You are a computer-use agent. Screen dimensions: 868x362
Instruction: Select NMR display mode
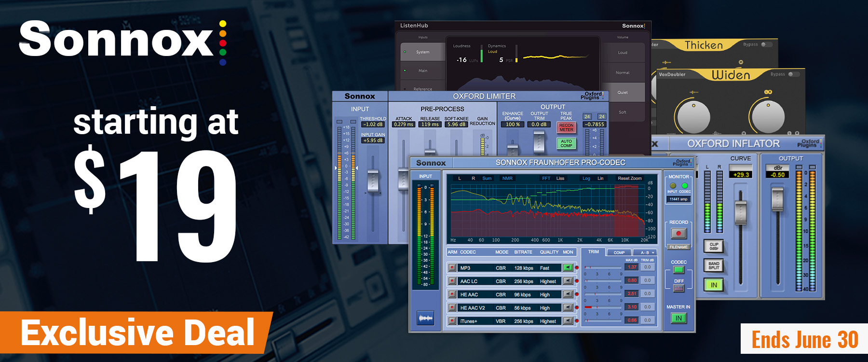pyautogui.click(x=507, y=179)
